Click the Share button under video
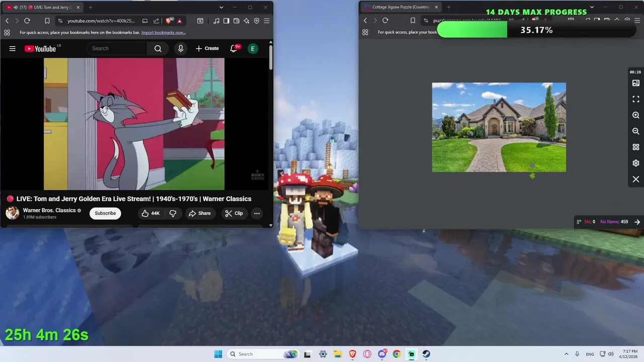 pyautogui.click(x=200, y=213)
